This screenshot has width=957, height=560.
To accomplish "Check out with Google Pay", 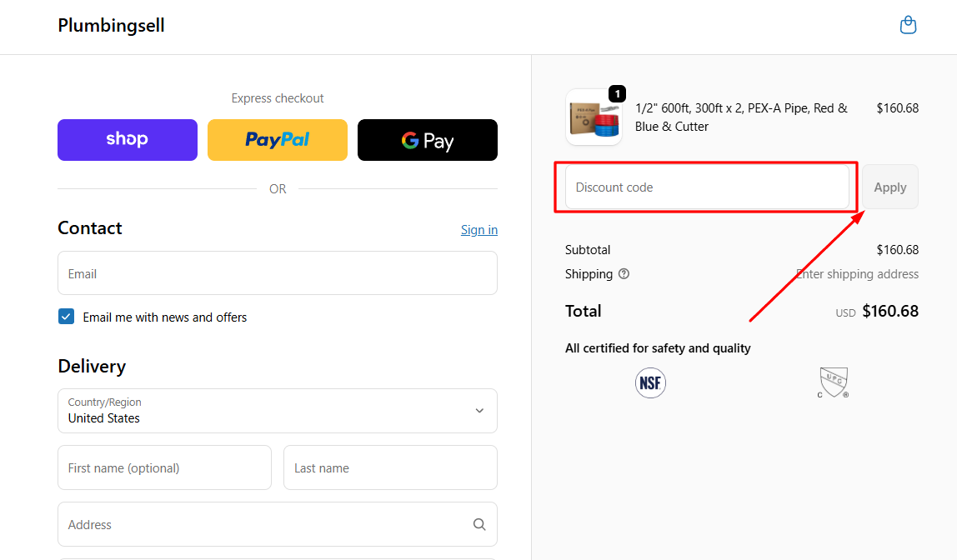I will (x=427, y=140).
